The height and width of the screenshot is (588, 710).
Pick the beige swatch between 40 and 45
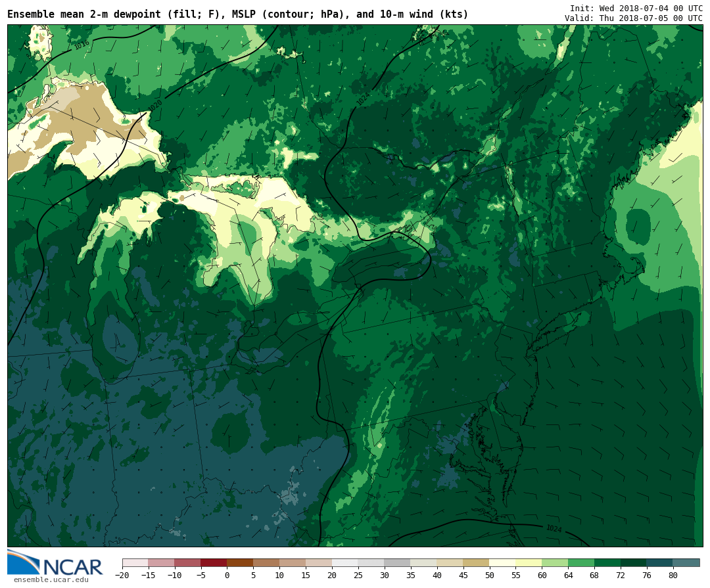(x=450, y=562)
